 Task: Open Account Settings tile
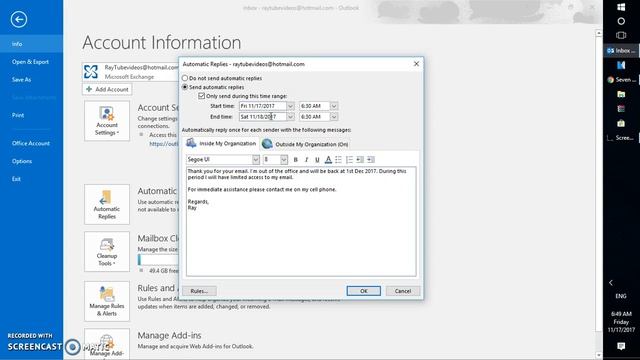[107, 121]
